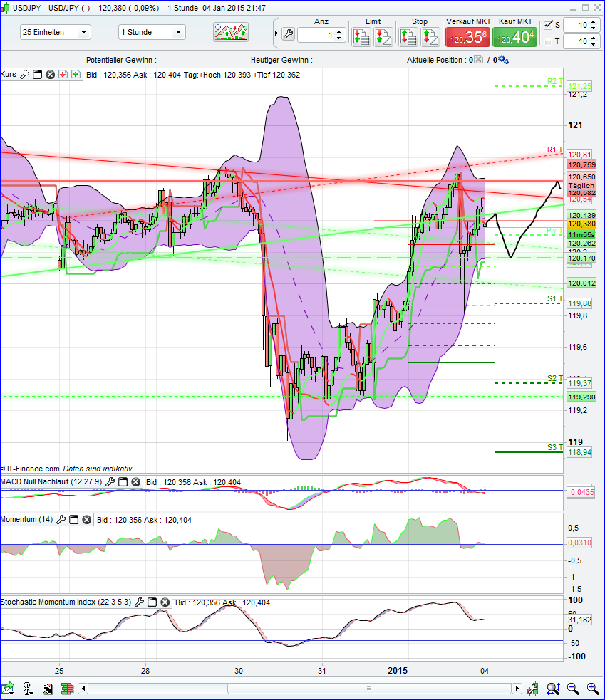
Task: Open MACD Null Nachlauf settings wrench
Action: click(110, 481)
